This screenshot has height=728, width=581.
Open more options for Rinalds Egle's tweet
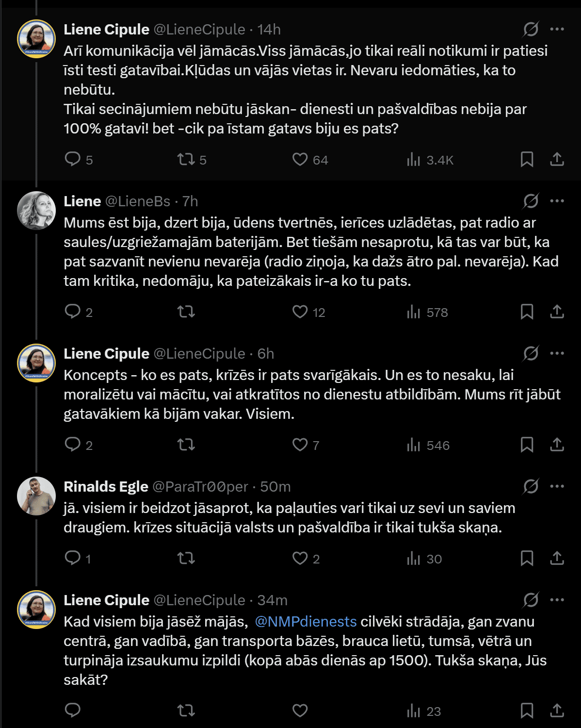(557, 486)
